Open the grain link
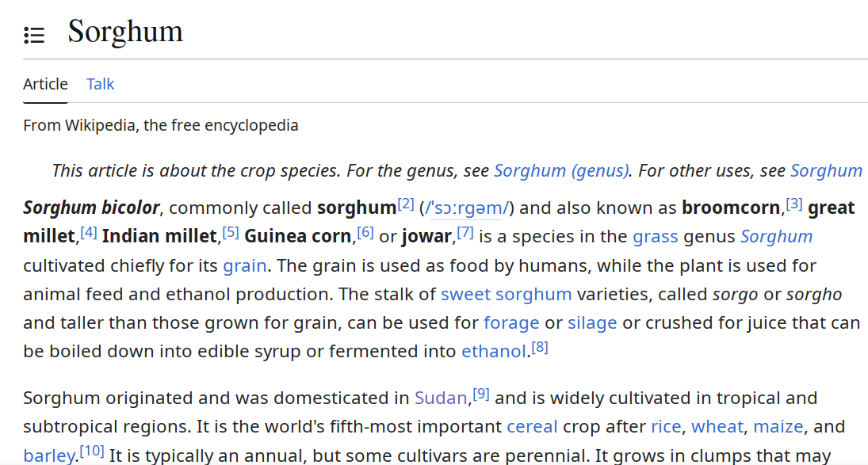Screen dimensions: 868x465 pos(245,265)
